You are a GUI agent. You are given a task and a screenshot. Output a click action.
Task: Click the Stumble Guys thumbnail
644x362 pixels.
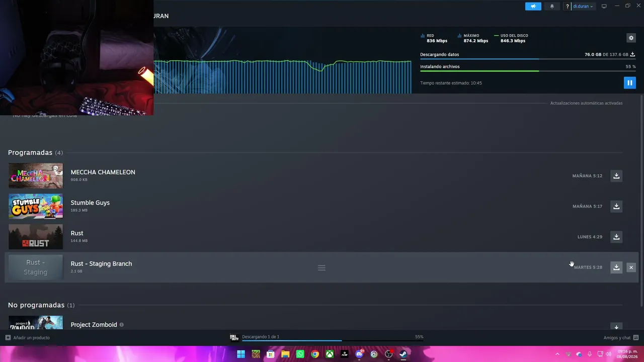36,206
